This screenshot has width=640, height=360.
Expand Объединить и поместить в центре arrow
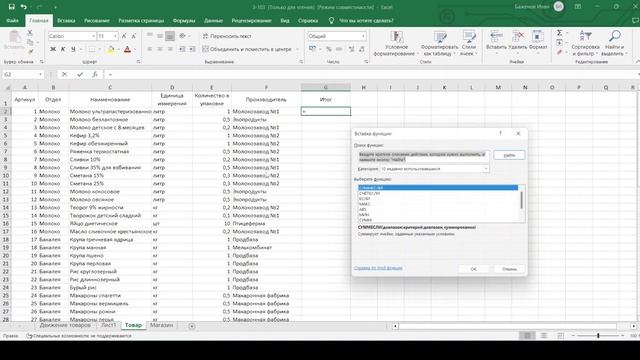(x=297, y=49)
